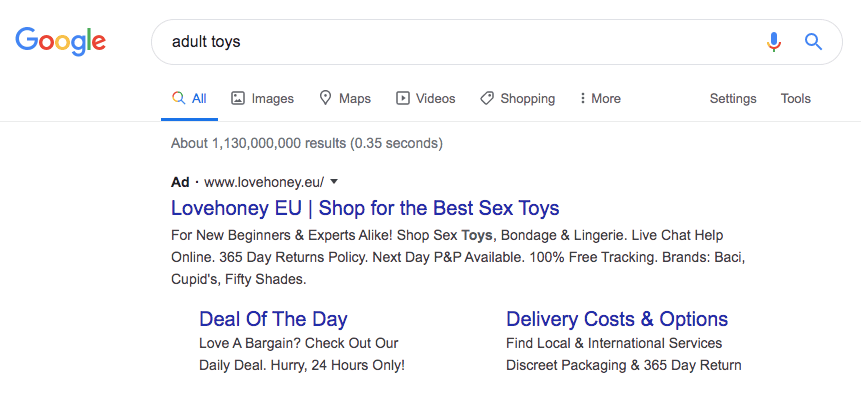Click the Google logo

(60, 42)
